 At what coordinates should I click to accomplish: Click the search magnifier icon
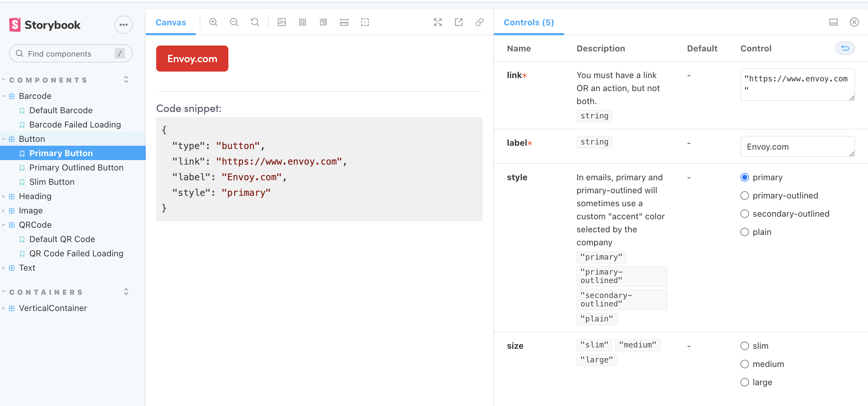point(20,54)
